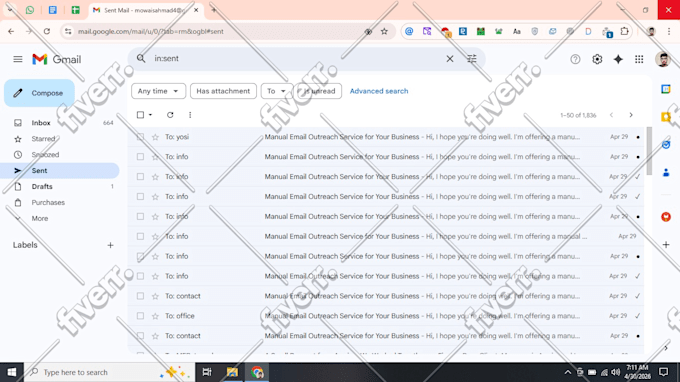Viewport: 680px width, 382px height.
Task: Open the taskbar clock and date
Action: click(637, 372)
